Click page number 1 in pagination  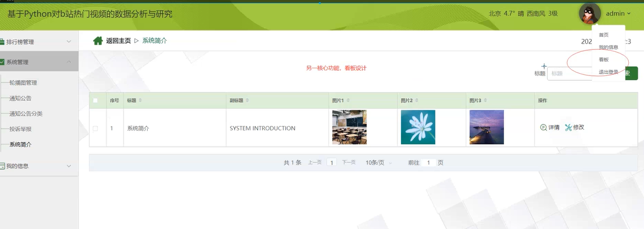[332, 162]
